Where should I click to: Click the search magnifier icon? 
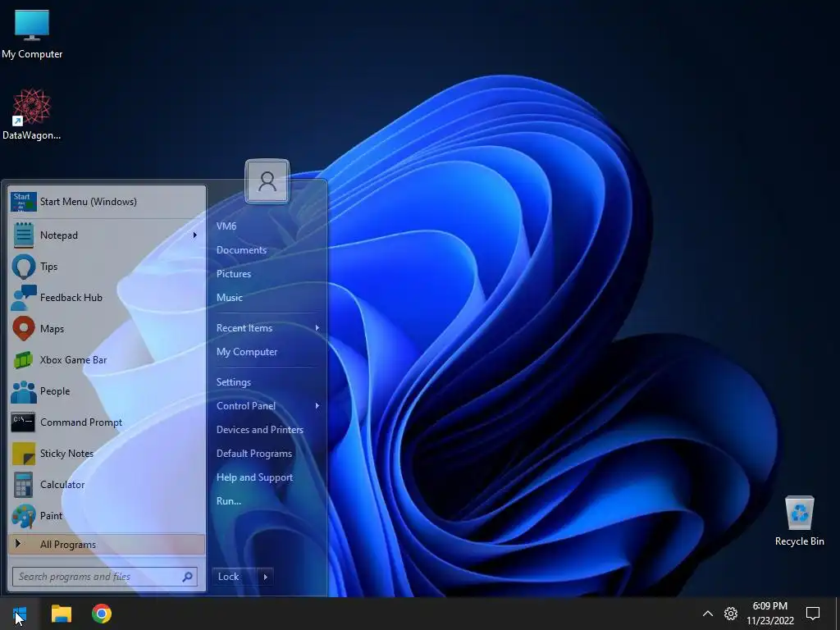188,577
